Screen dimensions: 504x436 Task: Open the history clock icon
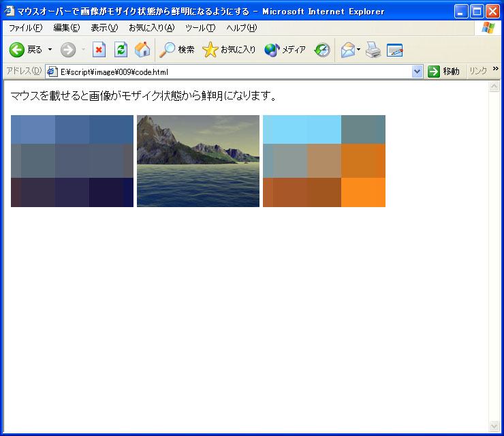coord(322,50)
